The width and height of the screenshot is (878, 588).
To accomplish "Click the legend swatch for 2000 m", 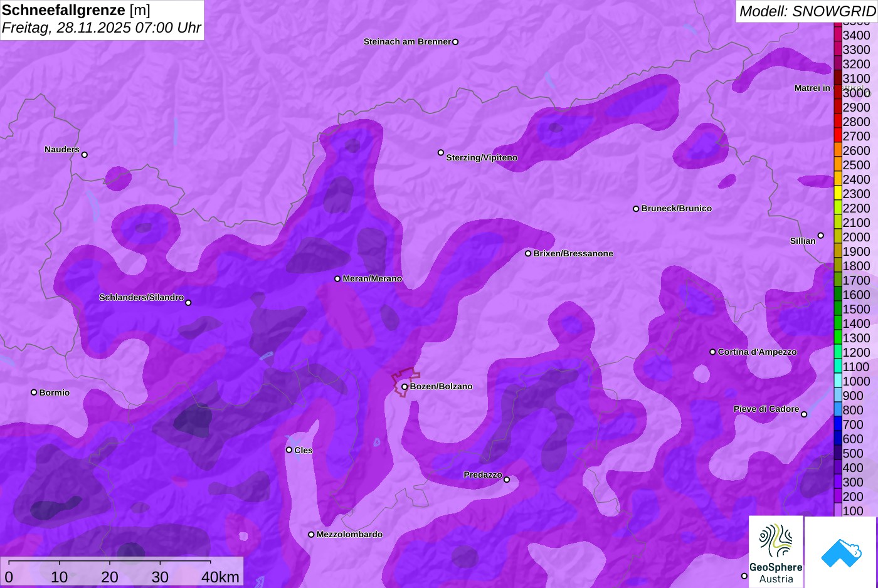I will pos(837,236).
